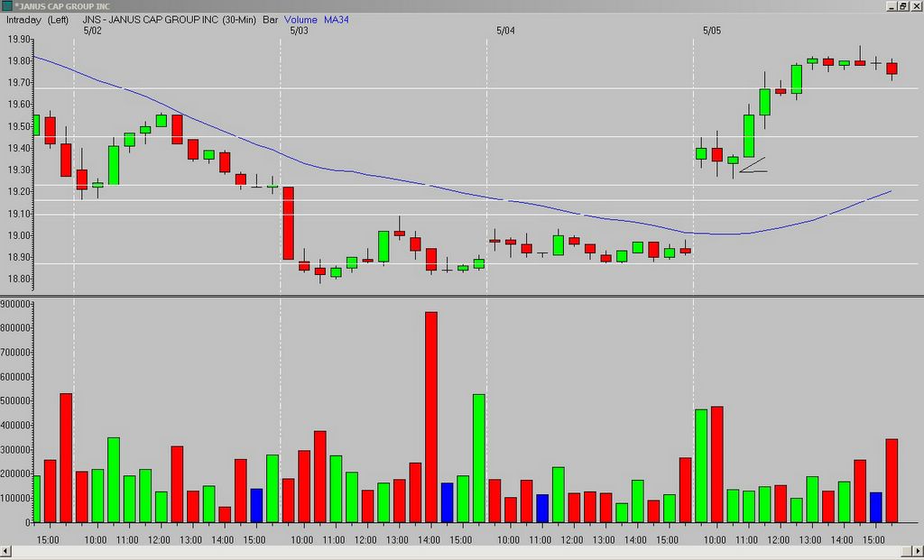Restore down the chart window
Screen dimensions: 924x560
pyautogui.click(x=902, y=6)
